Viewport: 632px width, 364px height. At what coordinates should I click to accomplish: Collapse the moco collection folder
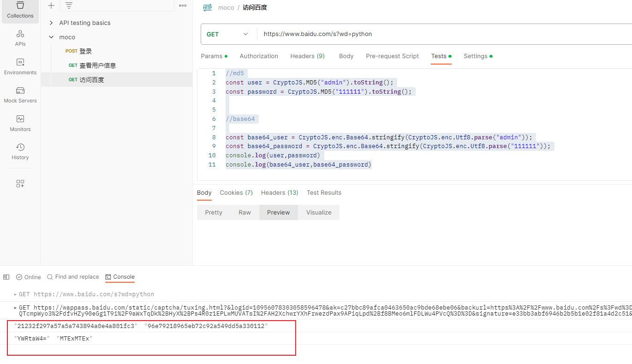pyautogui.click(x=51, y=37)
